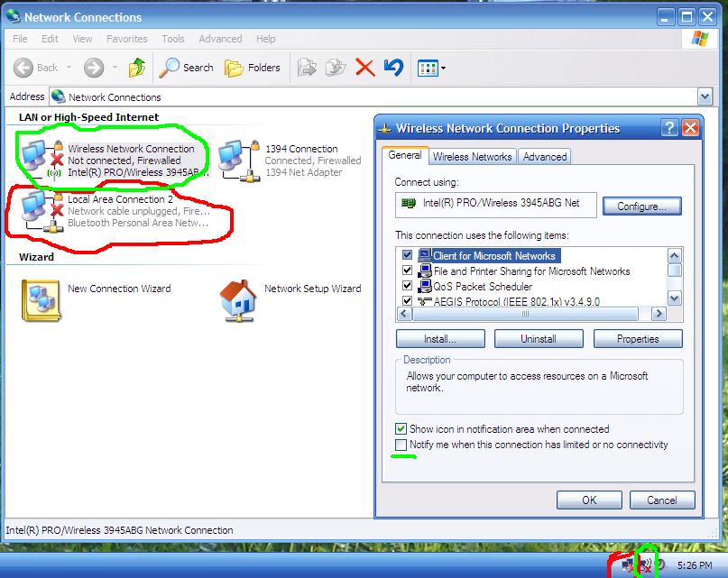Viewport: 728px width, 578px height.
Task: Click the Copy To toolbar icon
Action: point(336,68)
